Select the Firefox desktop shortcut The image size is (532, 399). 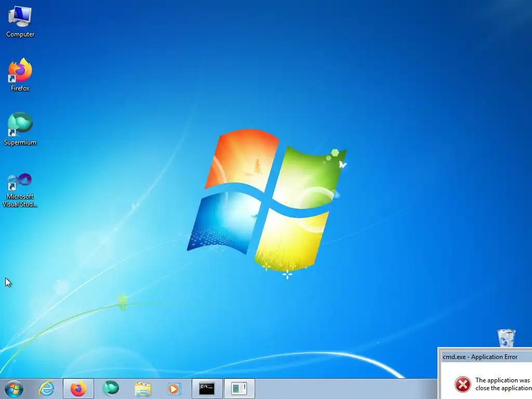tap(20, 75)
